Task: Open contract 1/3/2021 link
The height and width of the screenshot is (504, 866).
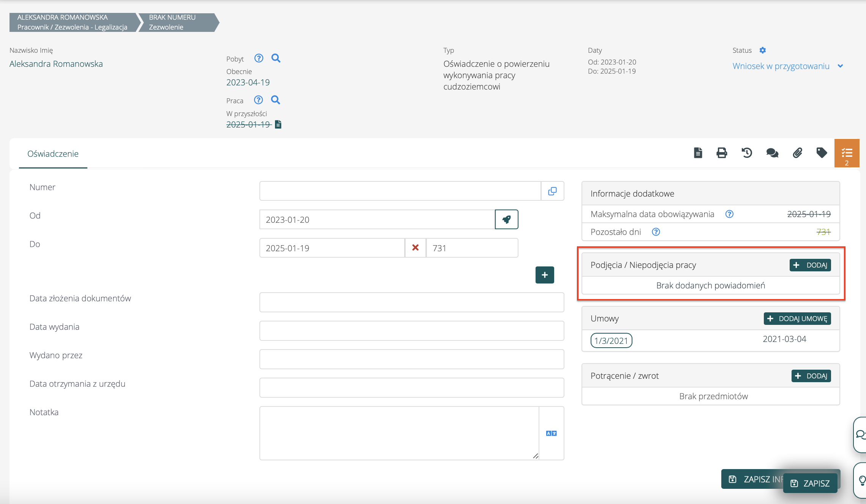Action: click(611, 340)
